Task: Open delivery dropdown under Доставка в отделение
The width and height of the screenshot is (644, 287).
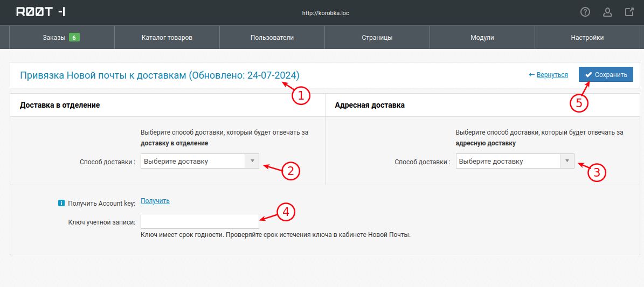Action: pyautogui.click(x=199, y=162)
